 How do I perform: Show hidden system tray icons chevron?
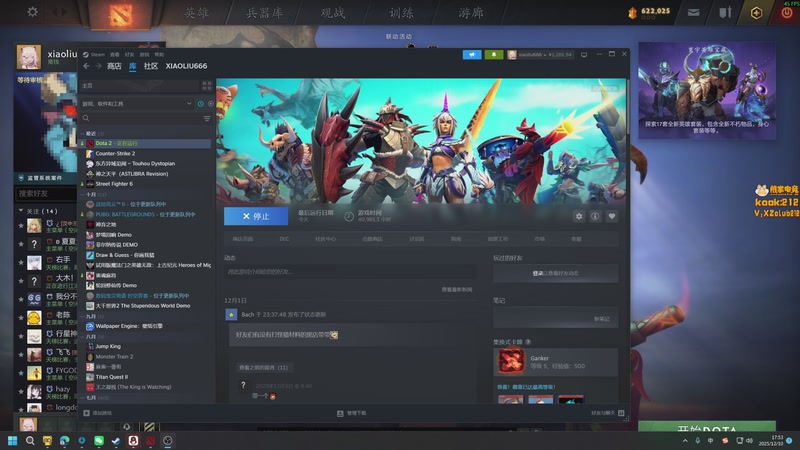685,440
